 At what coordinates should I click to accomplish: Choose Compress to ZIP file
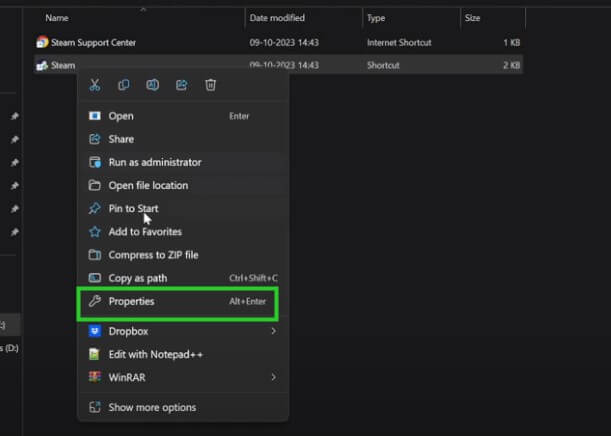click(x=153, y=255)
